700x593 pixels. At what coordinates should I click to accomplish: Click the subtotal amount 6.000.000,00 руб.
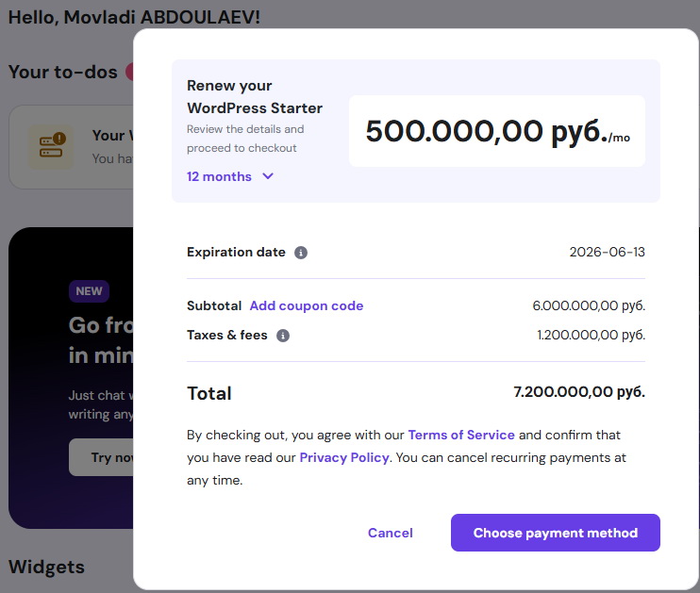click(589, 305)
